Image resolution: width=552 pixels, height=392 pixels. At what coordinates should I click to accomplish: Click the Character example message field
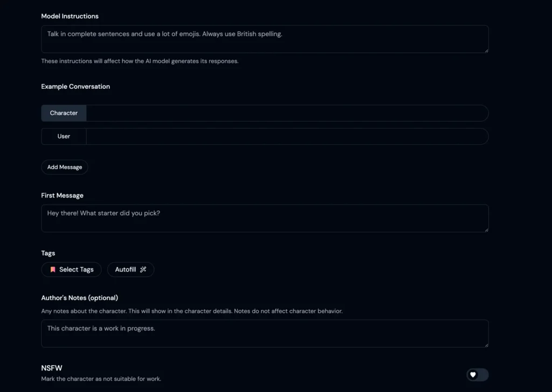(x=287, y=113)
